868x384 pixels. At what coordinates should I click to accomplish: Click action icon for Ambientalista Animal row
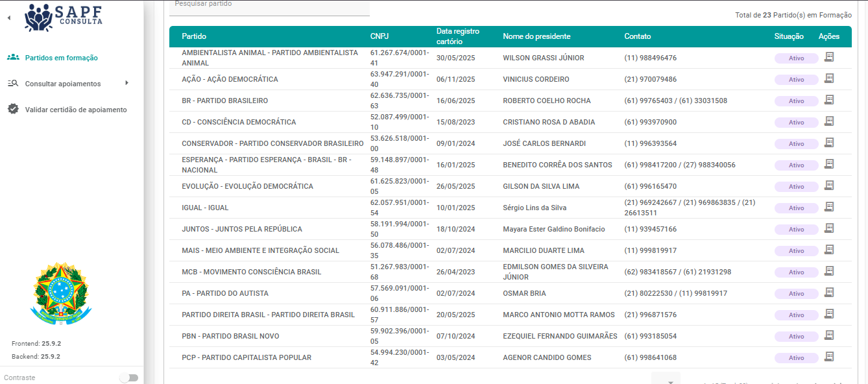click(x=828, y=57)
